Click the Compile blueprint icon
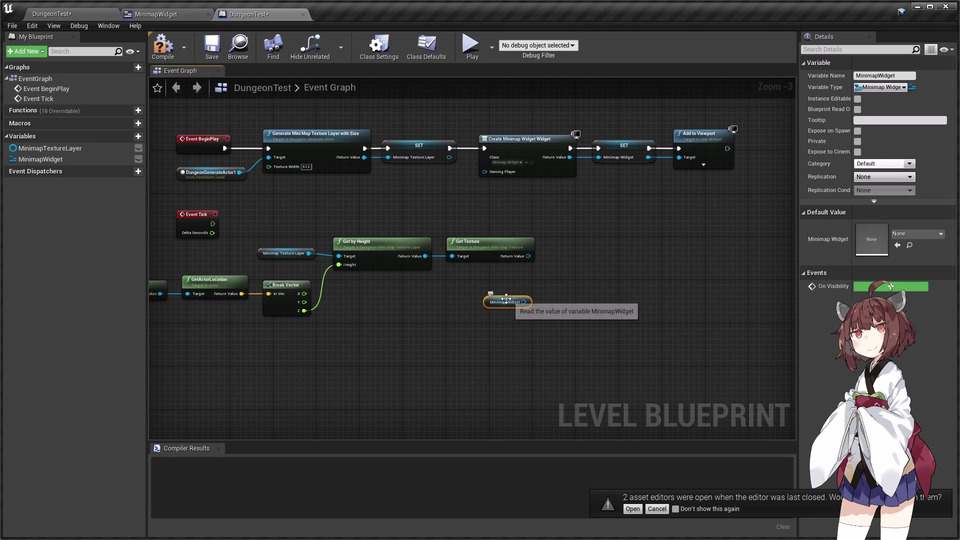 (162, 45)
